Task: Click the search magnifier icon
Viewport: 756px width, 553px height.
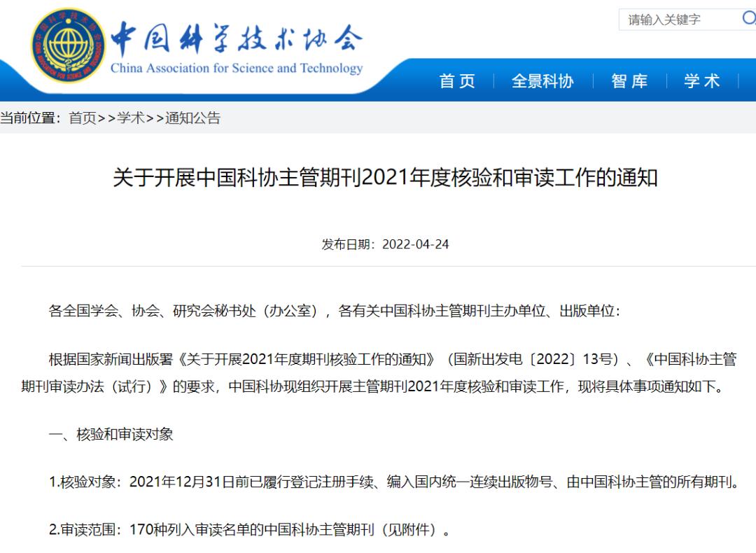Action: click(748, 19)
